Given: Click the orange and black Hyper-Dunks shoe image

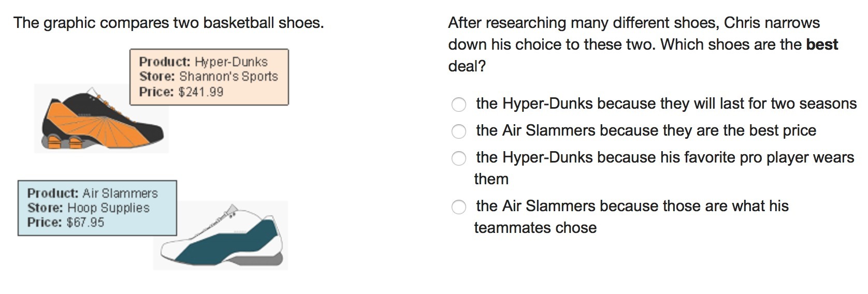Looking at the screenshot, I should (x=102, y=123).
